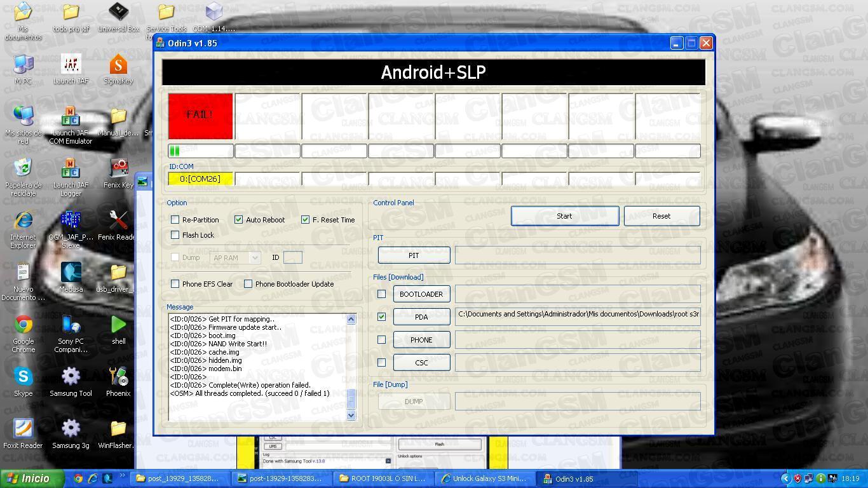Click the Flash button in background window
Viewport: 868px width, 488px height.
click(439, 444)
